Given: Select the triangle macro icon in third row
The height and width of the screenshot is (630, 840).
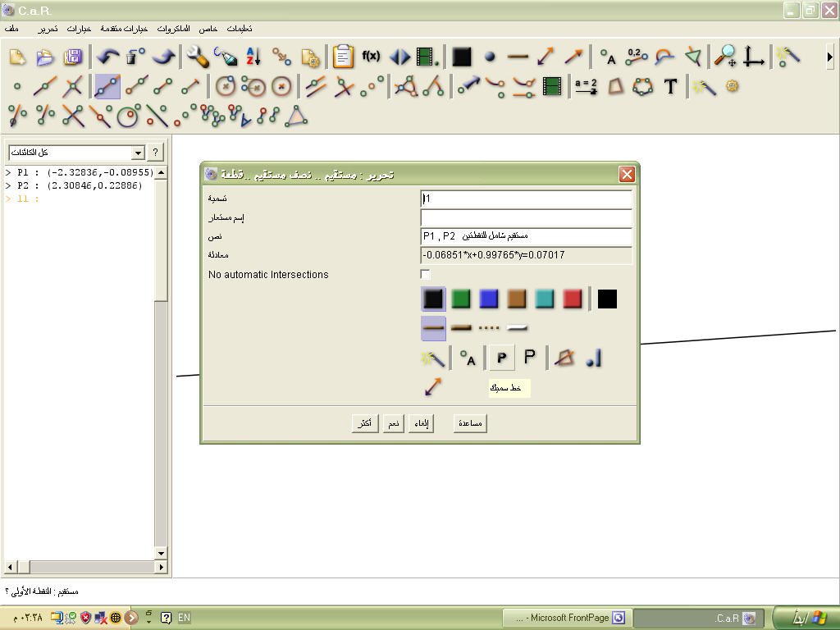Looking at the screenshot, I should (x=297, y=116).
